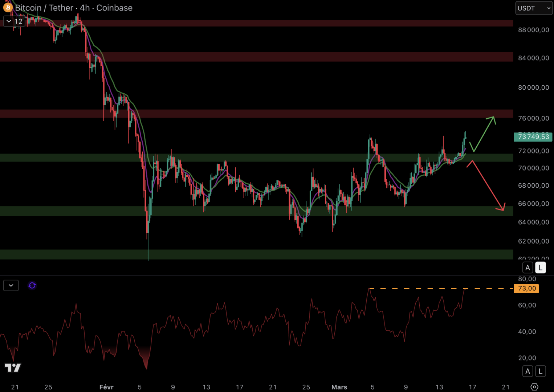Toggle log scale L on RSI pane

pos(540,371)
